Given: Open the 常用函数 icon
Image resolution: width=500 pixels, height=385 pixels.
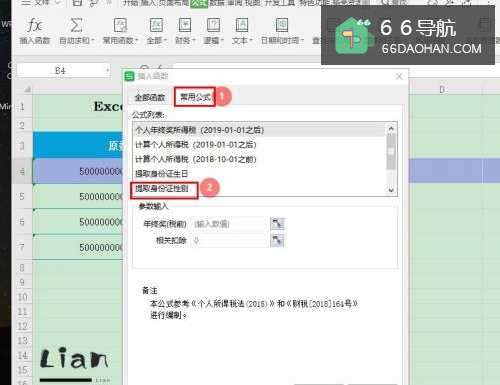Looking at the screenshot, I should coord(120,25).
